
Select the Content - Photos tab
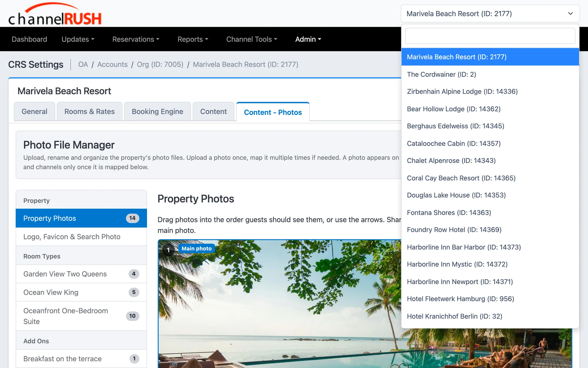(x=273, y=112)
